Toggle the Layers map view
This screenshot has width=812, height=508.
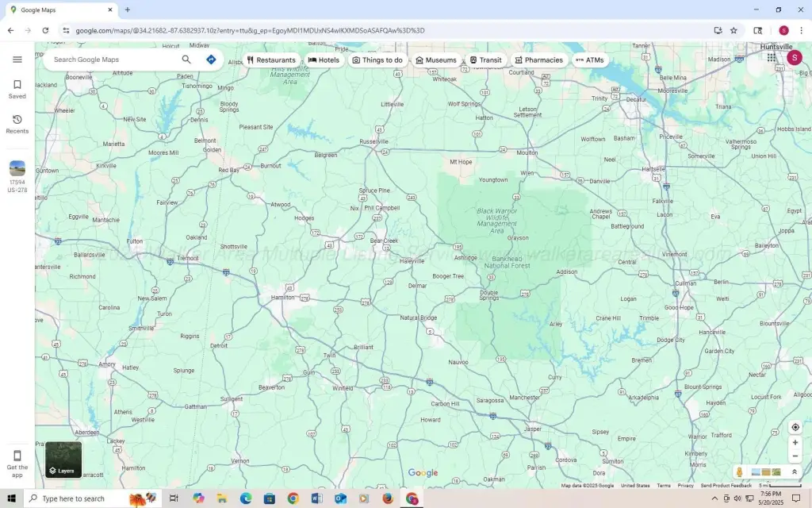pyautogui.click(x=63, y=460)
